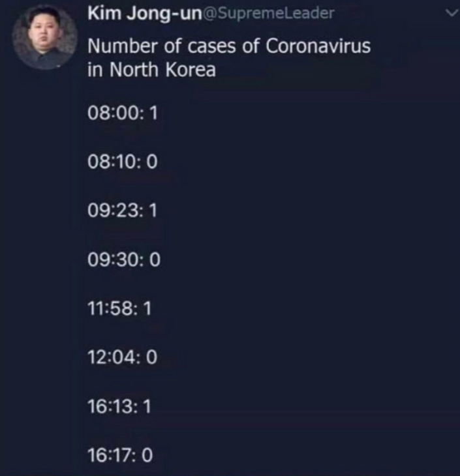Expand the tweet options chevron
This screenshot has height=476, width=460.
(x=452, y=13)
